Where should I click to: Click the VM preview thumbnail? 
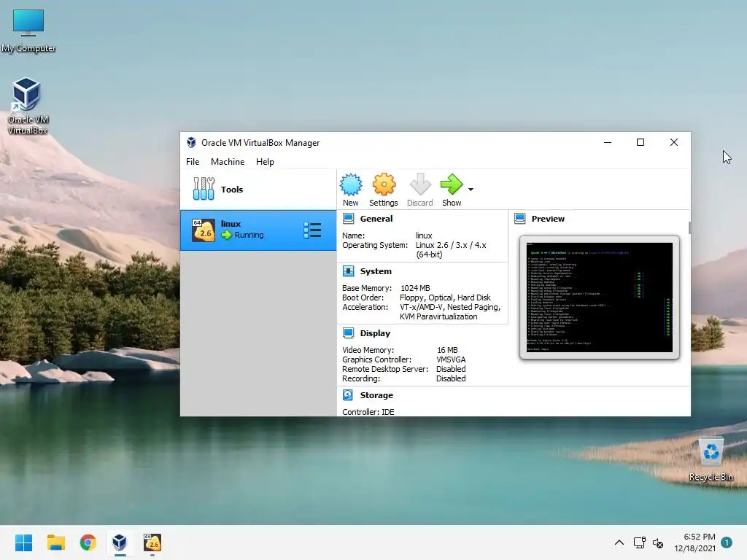coord(600,297)
